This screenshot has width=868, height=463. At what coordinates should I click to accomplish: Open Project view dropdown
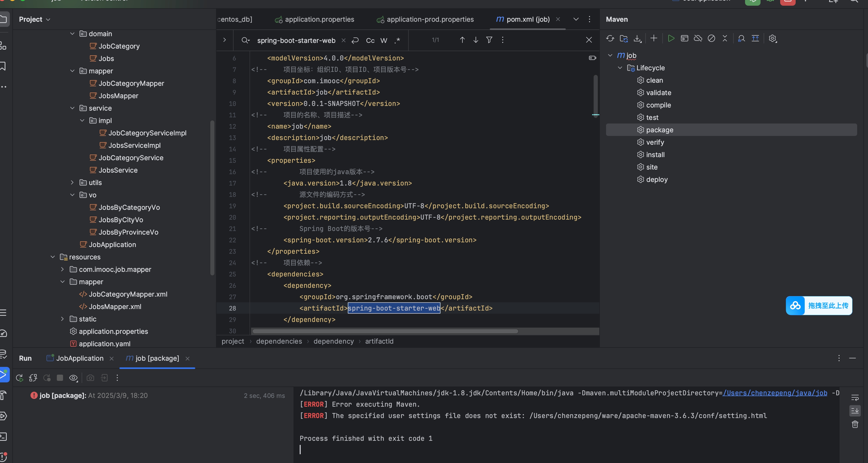pos(34,20)
